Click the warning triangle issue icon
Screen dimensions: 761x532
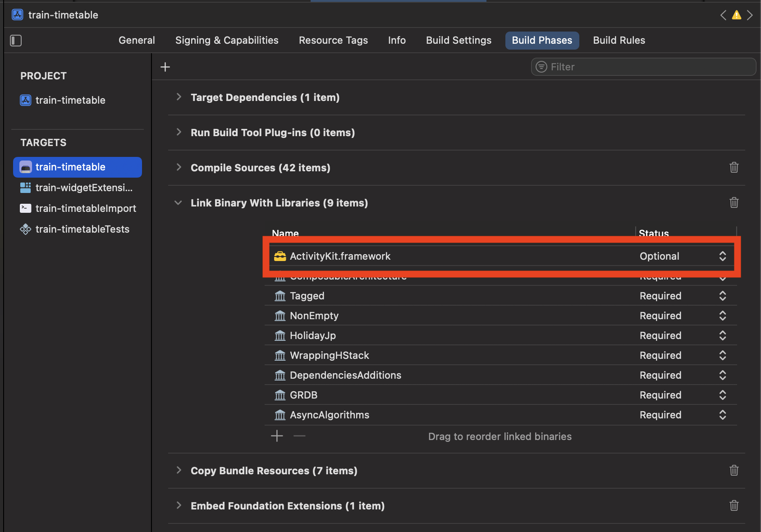pos(737,15)
